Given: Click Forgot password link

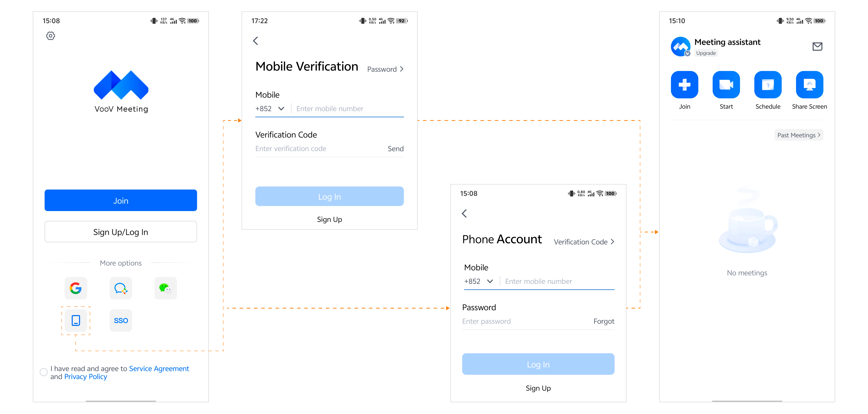Looking at the screenshot, I should pos(603,321).
